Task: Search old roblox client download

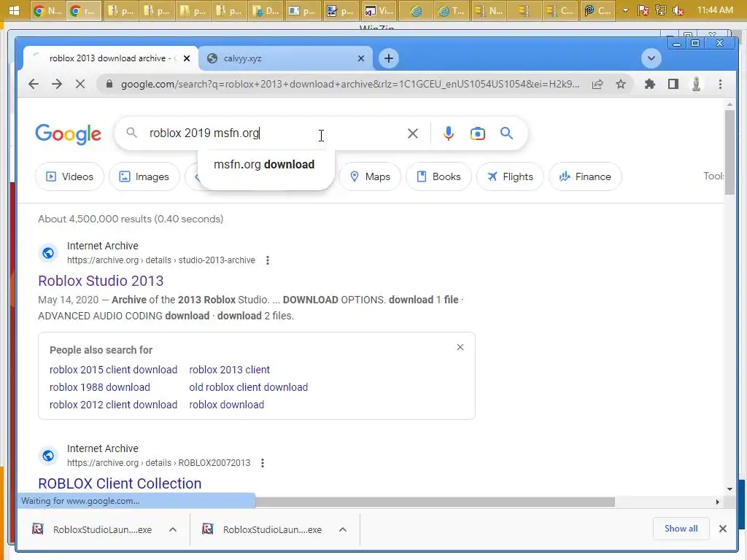Action: [x=248, y=387]
